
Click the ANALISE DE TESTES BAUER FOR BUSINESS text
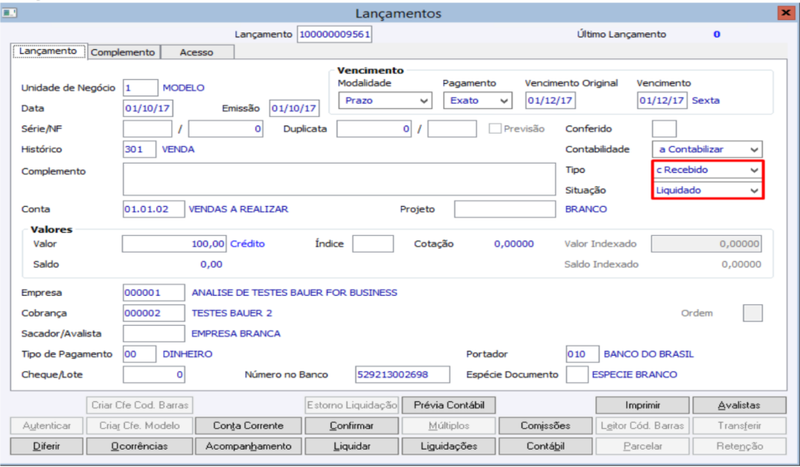294,293
